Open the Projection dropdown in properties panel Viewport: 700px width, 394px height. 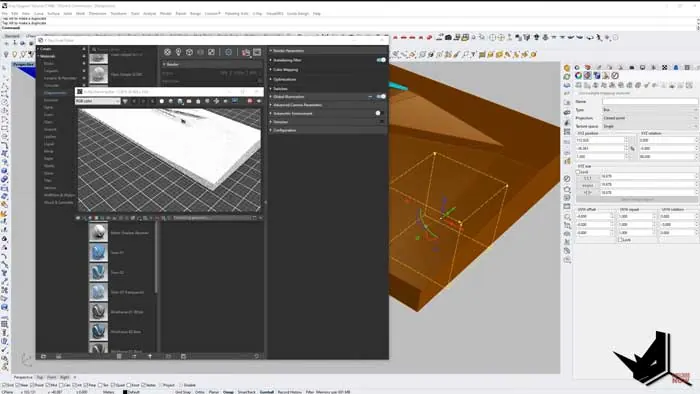tap(650, 118)
